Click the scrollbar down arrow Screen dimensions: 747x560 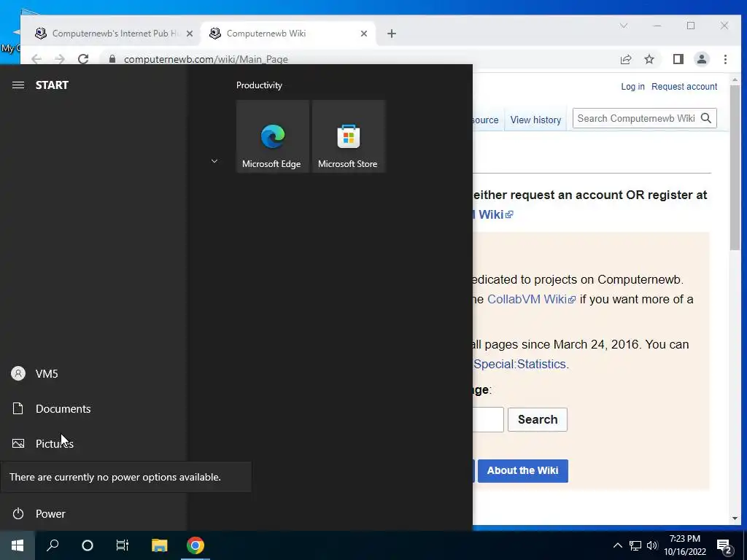click(735, 518)
